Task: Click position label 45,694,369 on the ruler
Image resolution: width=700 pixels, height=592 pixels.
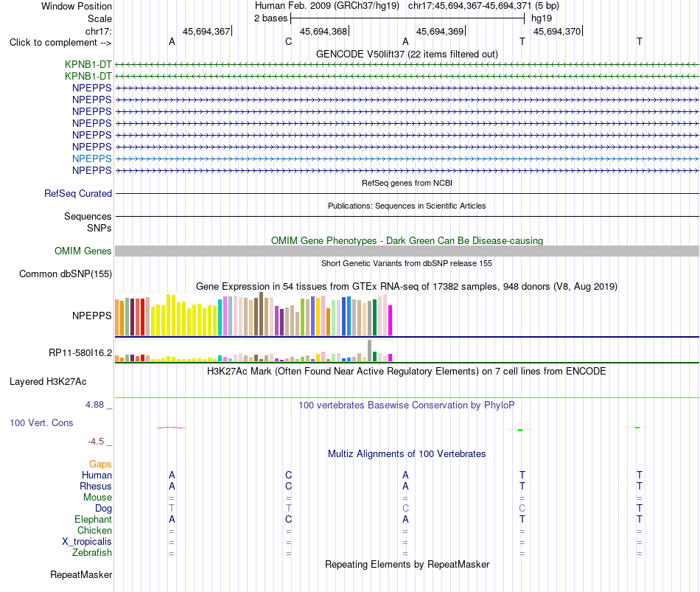Action: (440, 31)
